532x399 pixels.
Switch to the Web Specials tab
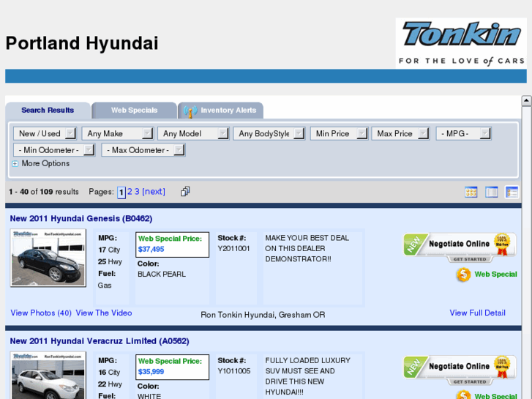(135, 111)
